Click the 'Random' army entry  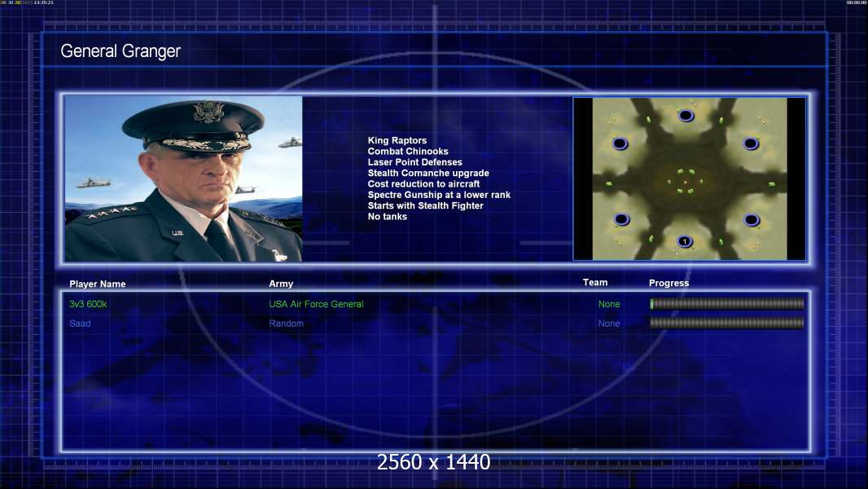coord(286,324)
